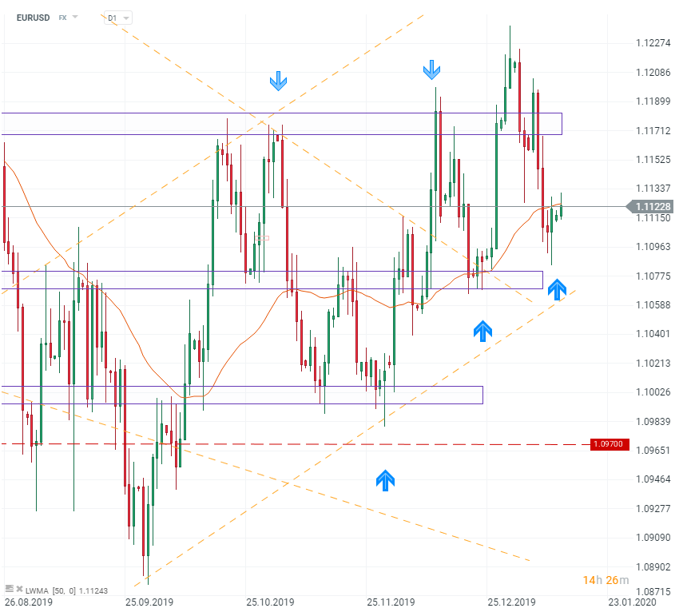Click the 1.10775 price axis label
The height and width of the screenshot is (616, 683).
pyautogui.click(x=653, y=276)
